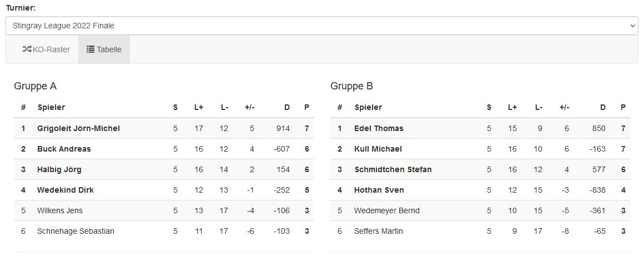Select Seffers Martin in Gruppe B
This screenshot has height=256, width=644.
point(379,231)
